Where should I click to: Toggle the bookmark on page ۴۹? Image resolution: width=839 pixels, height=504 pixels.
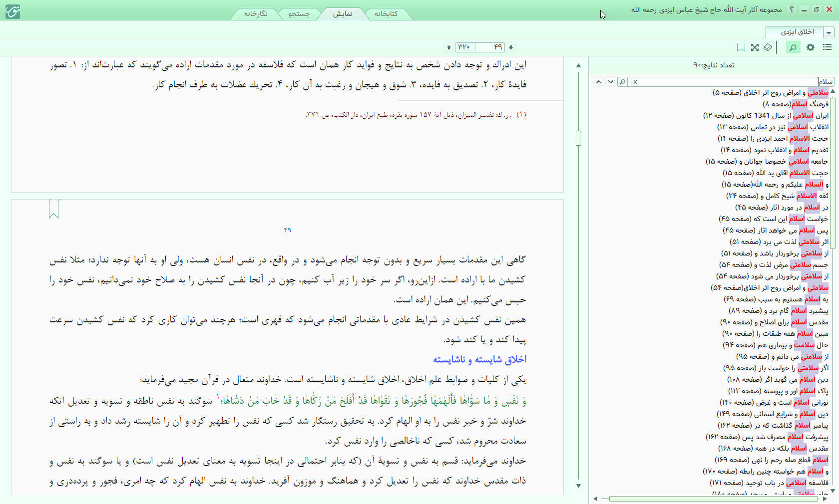coord(54,209)
